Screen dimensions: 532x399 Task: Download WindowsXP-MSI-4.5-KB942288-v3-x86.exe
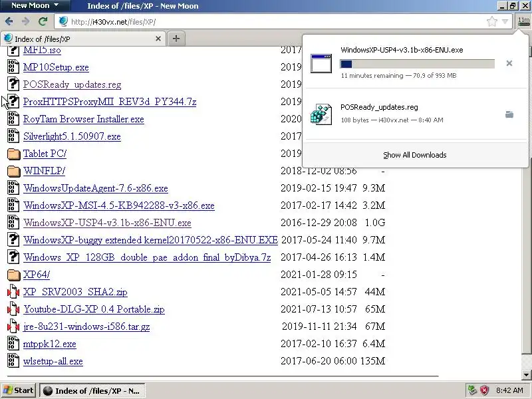[x=119, y=205]
